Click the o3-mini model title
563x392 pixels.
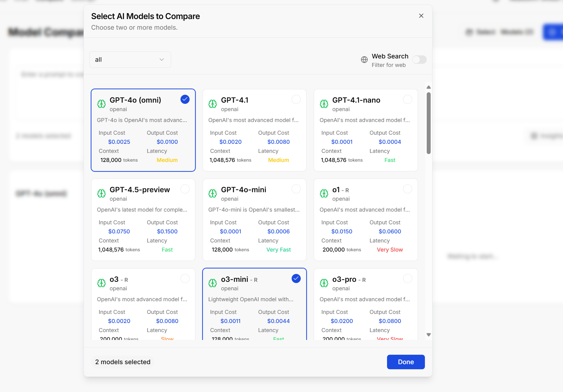(x=235, y=279)
